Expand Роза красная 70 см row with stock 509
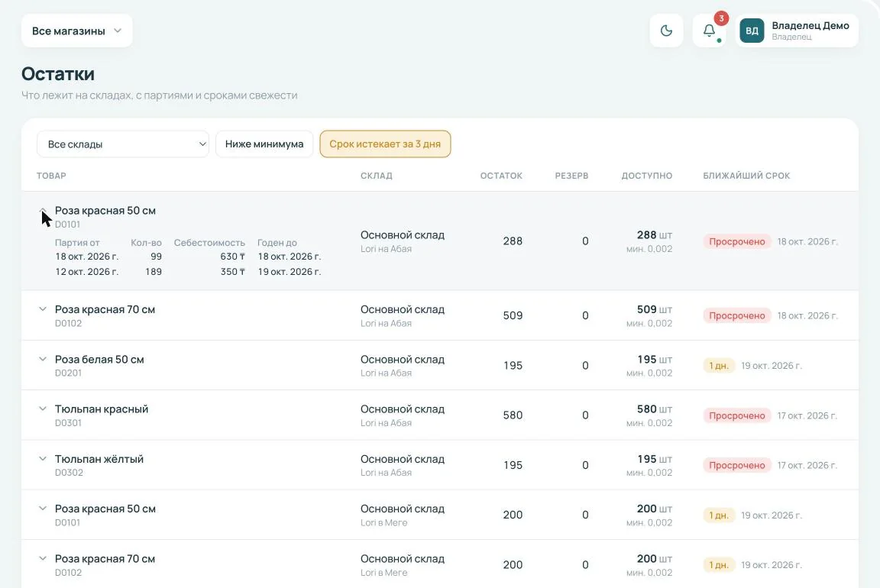This screenshot has width=880, height=588. click(43, 309)
